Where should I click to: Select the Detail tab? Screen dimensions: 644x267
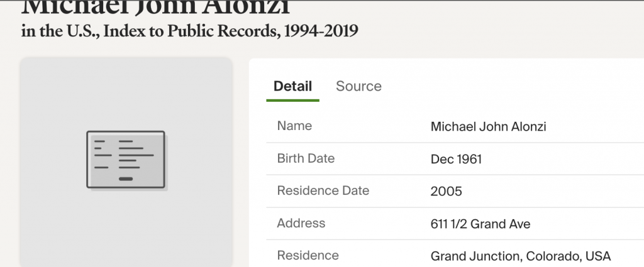tap(292, 86)
